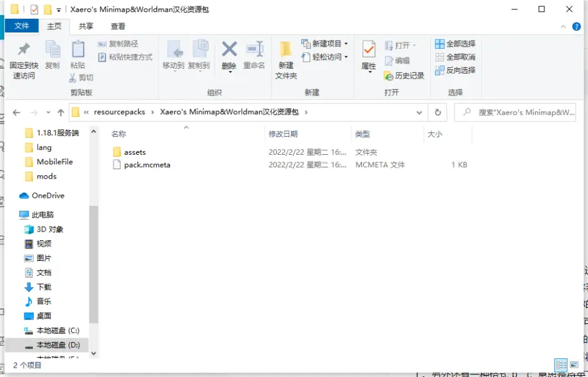Go up one folder level
The width and height of the screenshot is (588, 377).
click(61, 112)
